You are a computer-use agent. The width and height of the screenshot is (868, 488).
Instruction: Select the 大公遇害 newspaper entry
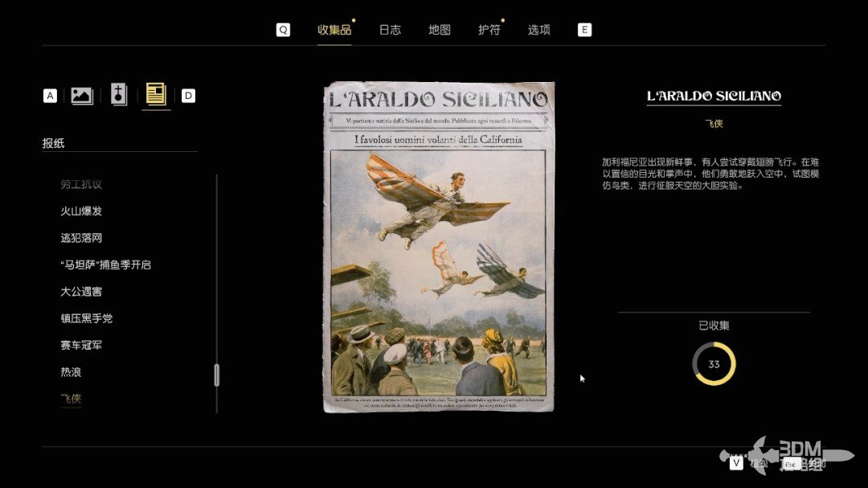point(81,291)
